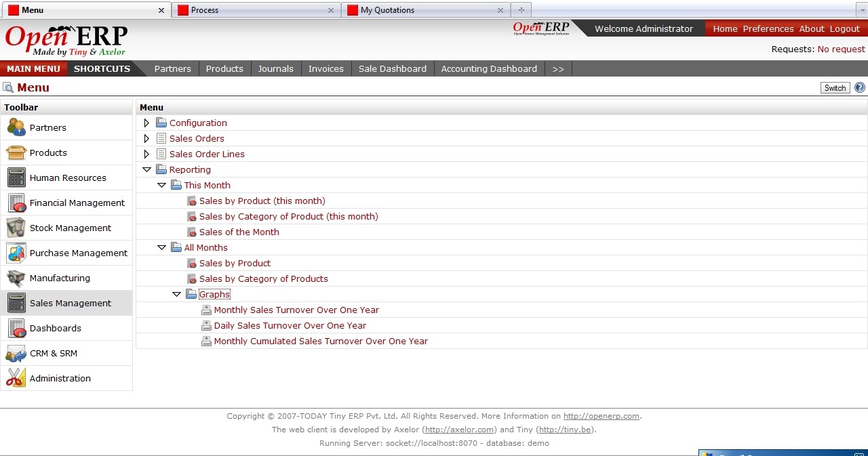This screenshot has height=456, width=868.
Task: Select the Purchase Management icon
Action: coord(16,253)
